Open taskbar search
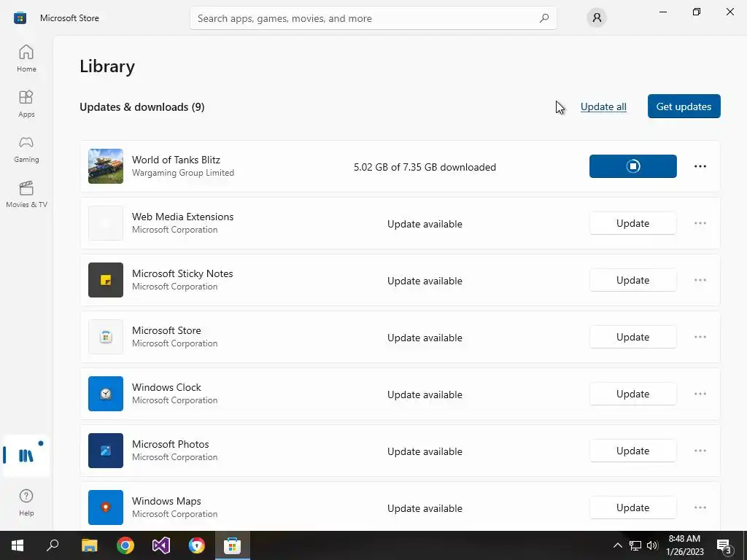The width and height of the screenshot is (747, 560). click(x=53, y=545)
